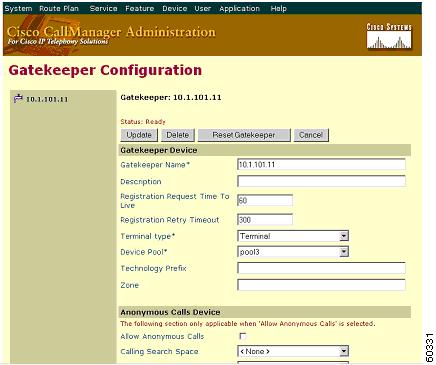The image size is (436, 365).
Task: Select gatekeeper 10.1.101.11 in the left list
Action: click(x=47, y=99)
